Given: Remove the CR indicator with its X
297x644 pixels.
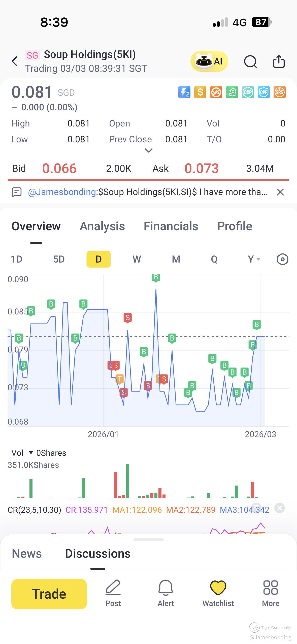Looking at the screenshot, I should pos(279,508).
